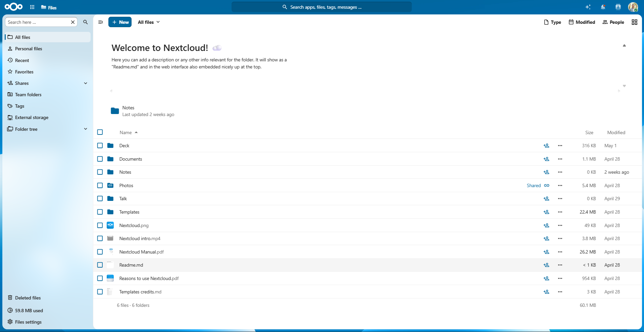Open the Nextcloud Assistant sparkle icon

coord(588,7)
